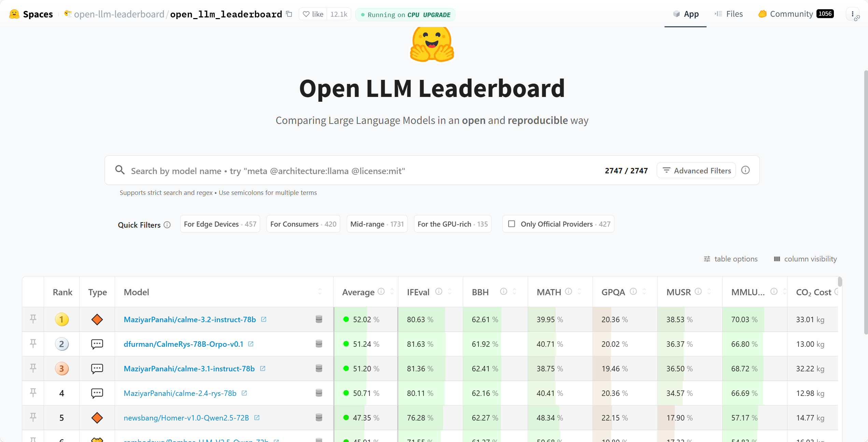Enable Only Official Providers checkbox
This screenshot has height=442, width=868.
pyautogui.click(x=512, y=224)
